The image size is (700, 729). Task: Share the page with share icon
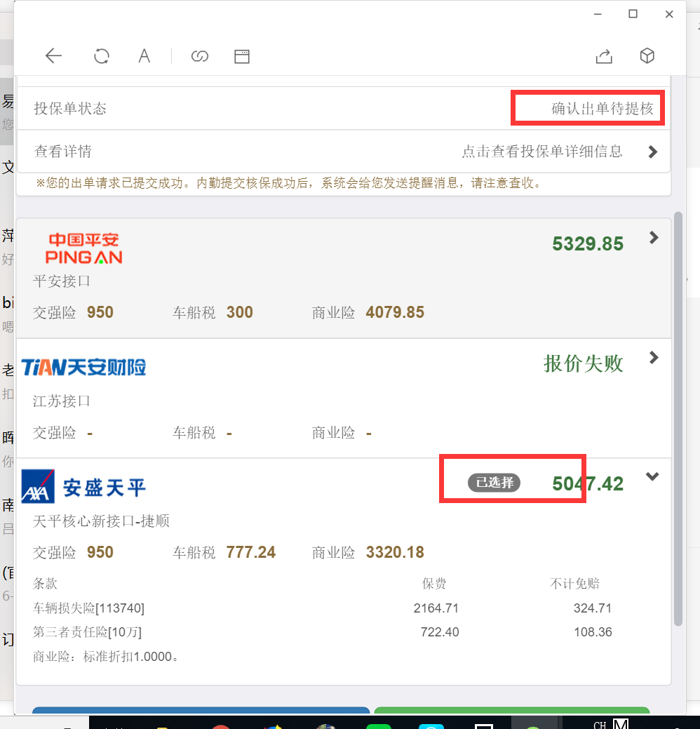click(604, 56)
